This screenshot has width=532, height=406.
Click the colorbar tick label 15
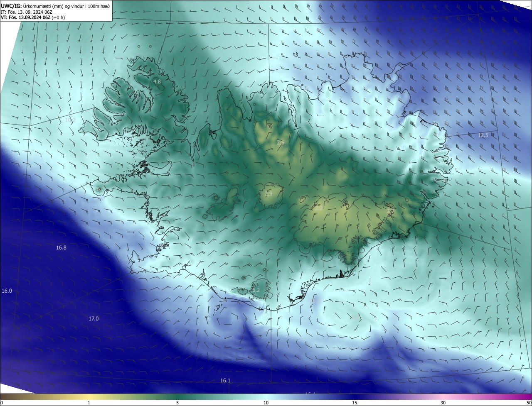pyautogui.click(x=355, y=403)
